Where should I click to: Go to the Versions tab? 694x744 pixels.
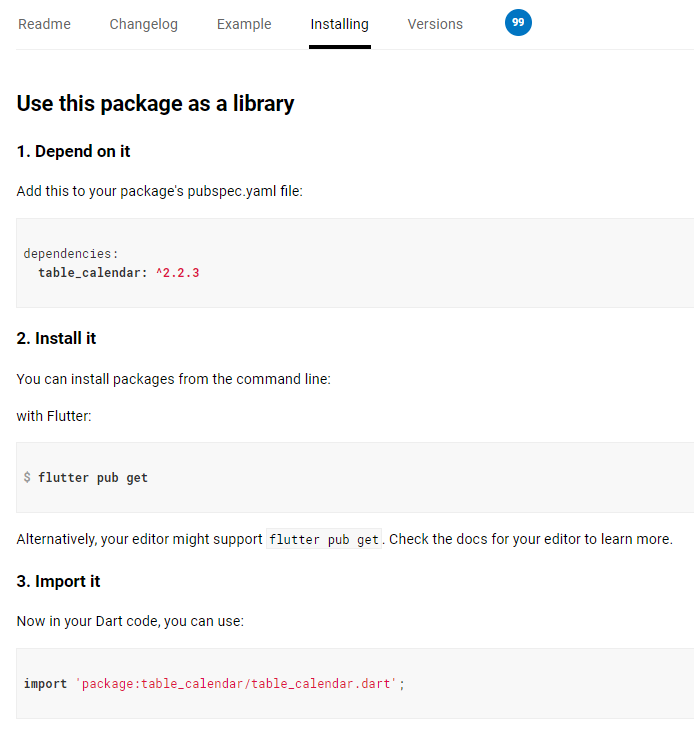(x=435, y=24)
